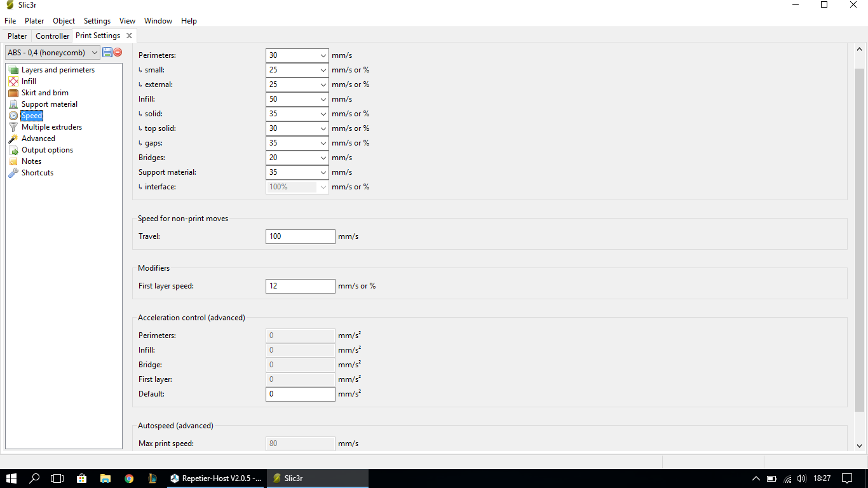Open the Settings menu
868x488 pixels.
pyautogui.click(x=97, y=21)
